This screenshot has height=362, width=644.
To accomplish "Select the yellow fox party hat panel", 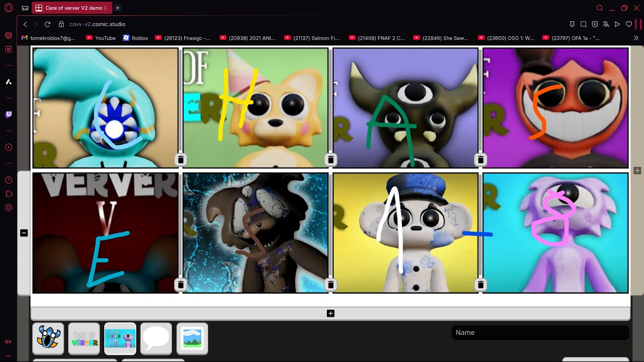I will [255, 108].
